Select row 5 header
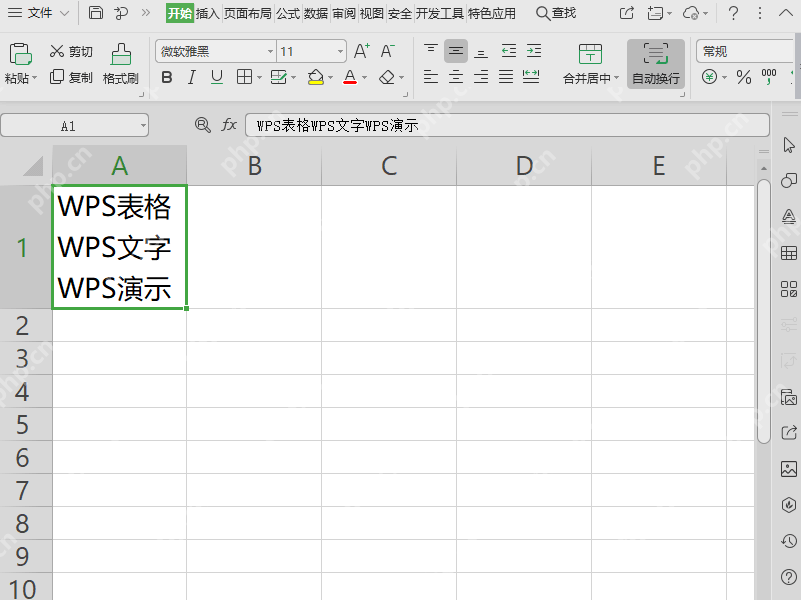801x600 pixels. pyautogui.click(x=26, y=424)
